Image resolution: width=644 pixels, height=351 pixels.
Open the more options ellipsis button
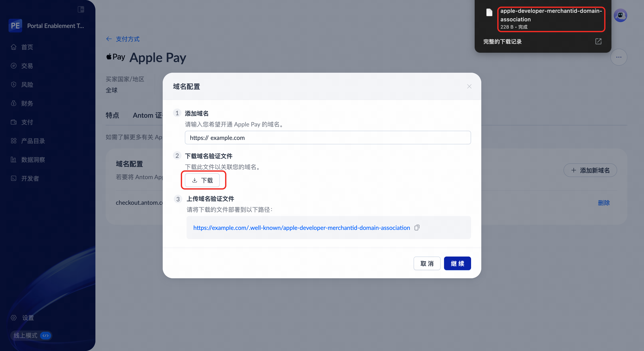pos(619,57)
